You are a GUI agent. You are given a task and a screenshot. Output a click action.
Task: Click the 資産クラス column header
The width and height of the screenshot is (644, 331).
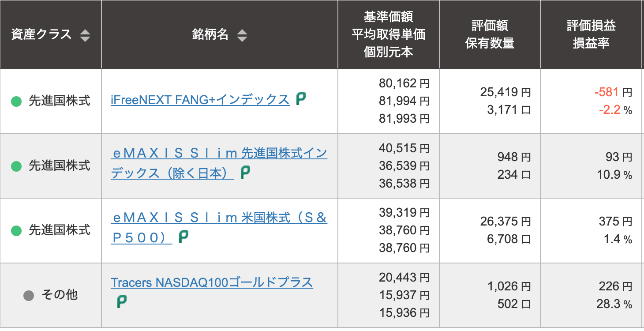pos(41,35)
